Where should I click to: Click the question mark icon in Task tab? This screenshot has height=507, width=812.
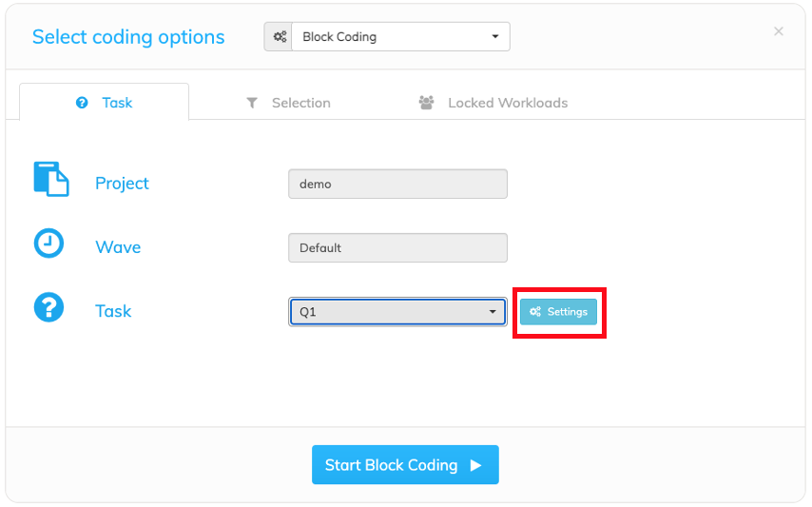click(82, 103)
